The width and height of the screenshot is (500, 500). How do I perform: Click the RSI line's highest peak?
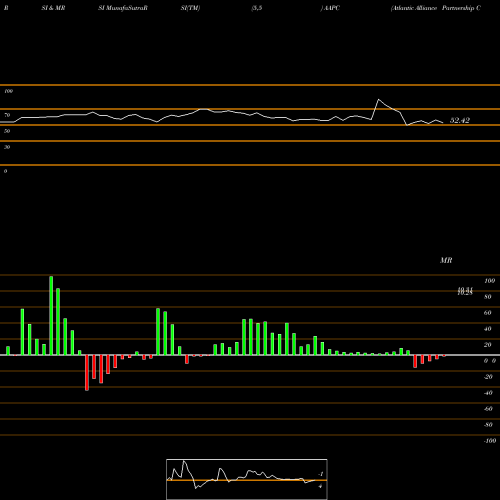click(x=378, y=99)
